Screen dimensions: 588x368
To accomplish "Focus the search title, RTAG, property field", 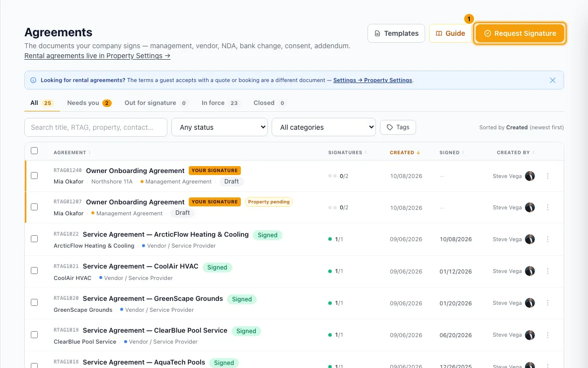I will click(x=96, y=127).
